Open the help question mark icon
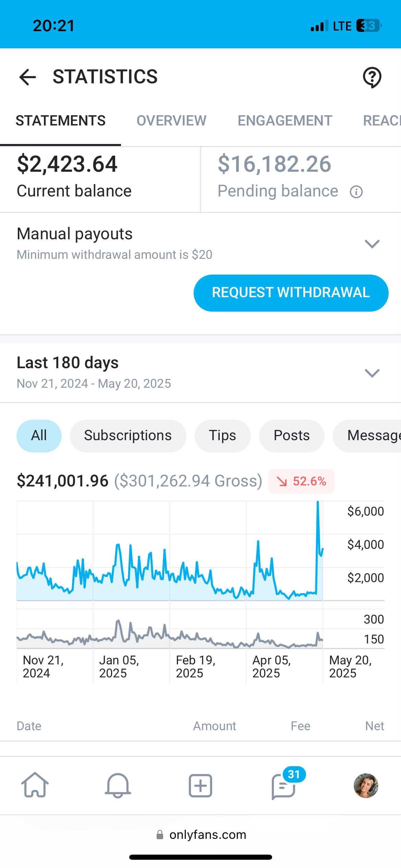 tap(372, 77)
